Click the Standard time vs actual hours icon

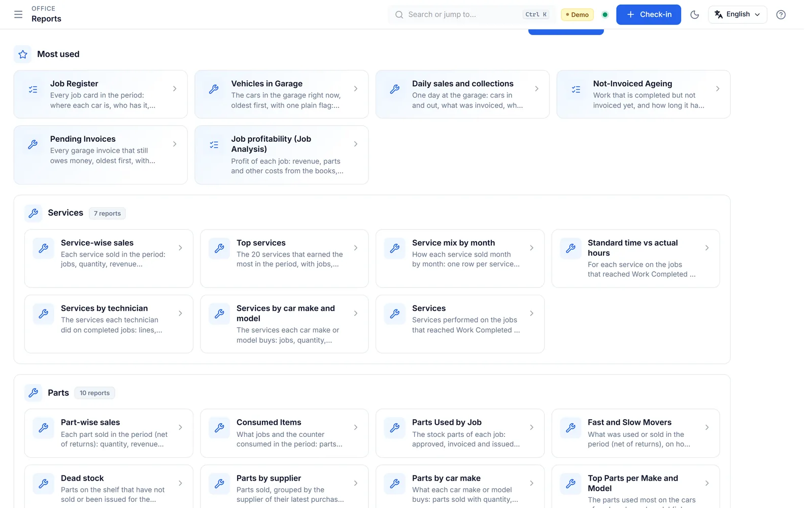[x=570, y=248]
